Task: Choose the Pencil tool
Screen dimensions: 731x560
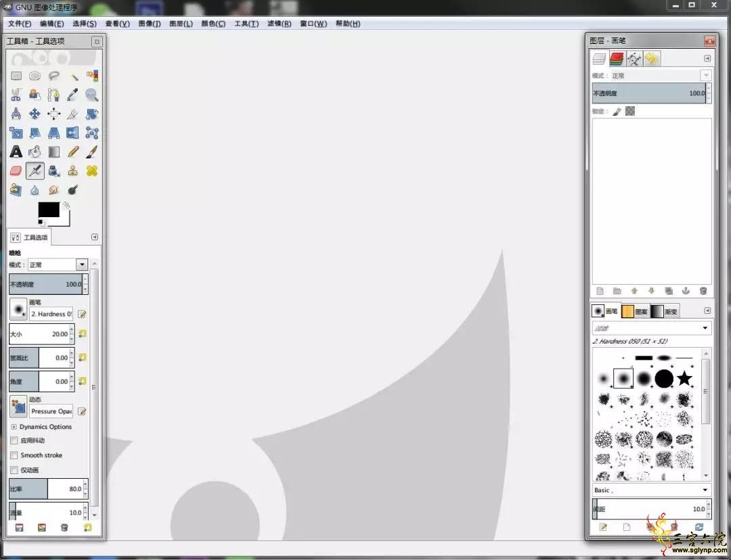Action: [73, 152]
